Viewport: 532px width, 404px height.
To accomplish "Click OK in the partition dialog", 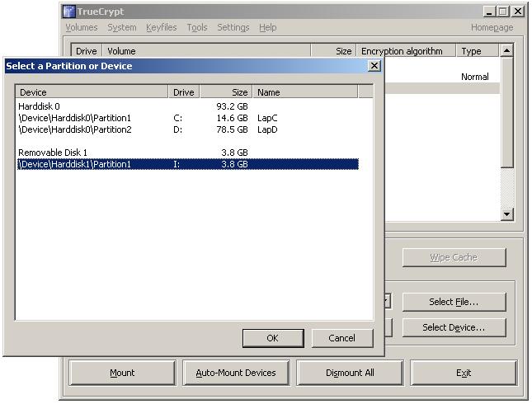I will [273, 338].
